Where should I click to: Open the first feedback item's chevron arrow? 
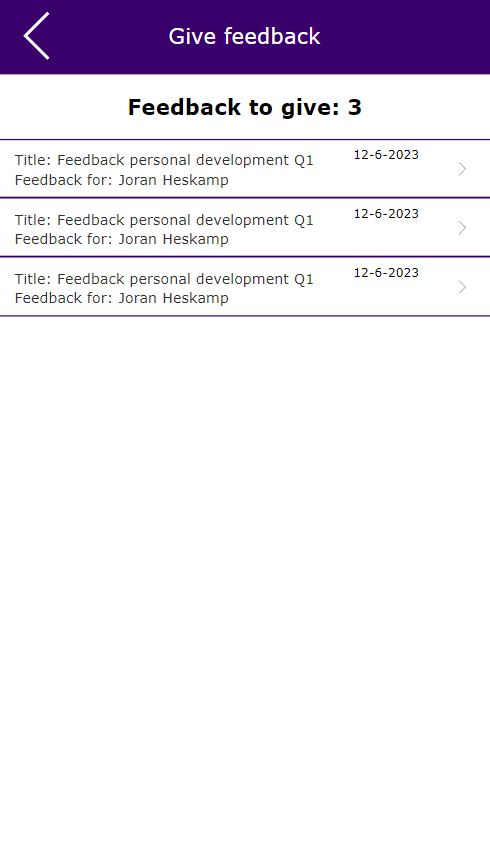[x=462, y=169]
